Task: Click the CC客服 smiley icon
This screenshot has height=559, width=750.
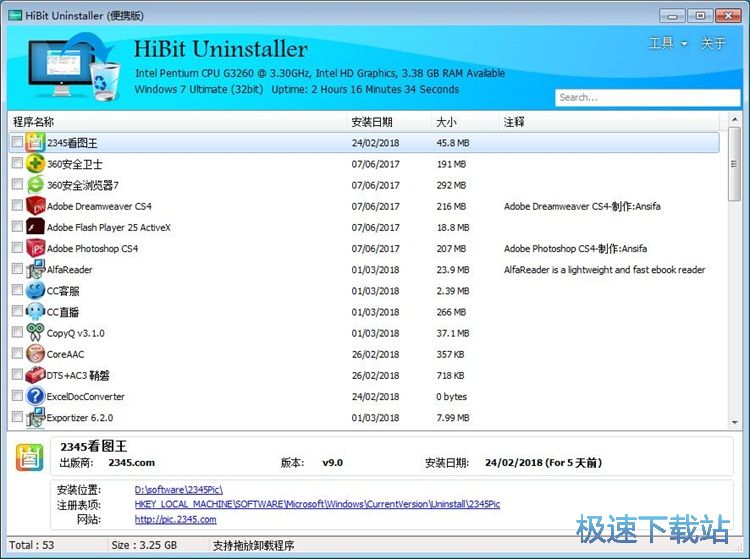Action: [35, 290]
